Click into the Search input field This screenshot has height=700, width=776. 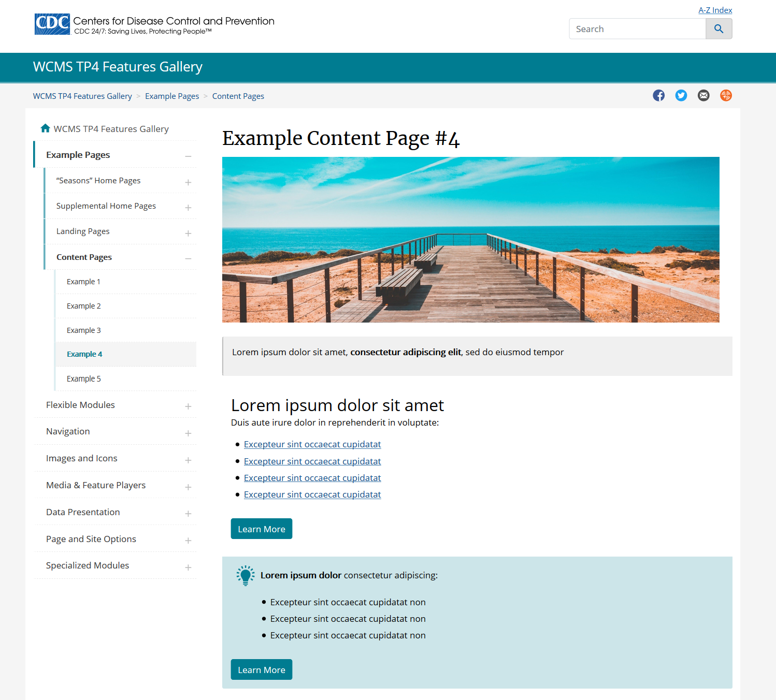(x=637, y=29)
